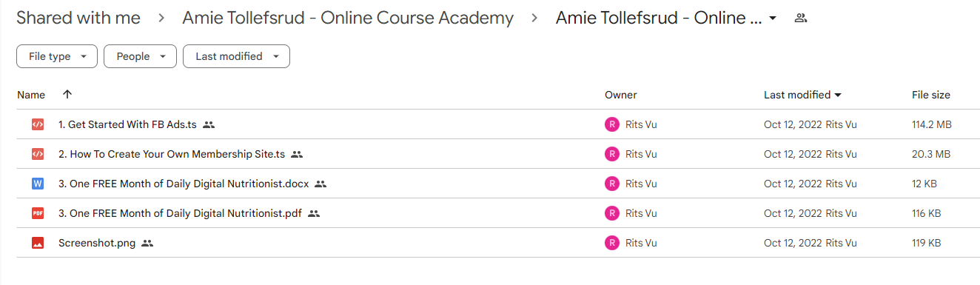The image size is (980, 285).
Task: Click the shared icon next to Screenshot.png
Action: pos(147,243)
